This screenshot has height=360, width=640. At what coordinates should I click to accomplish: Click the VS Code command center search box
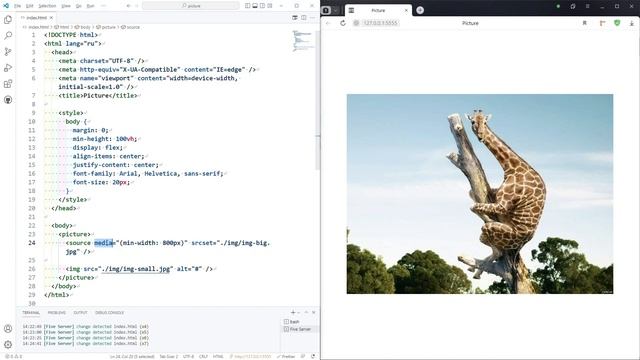coord(191,6)
